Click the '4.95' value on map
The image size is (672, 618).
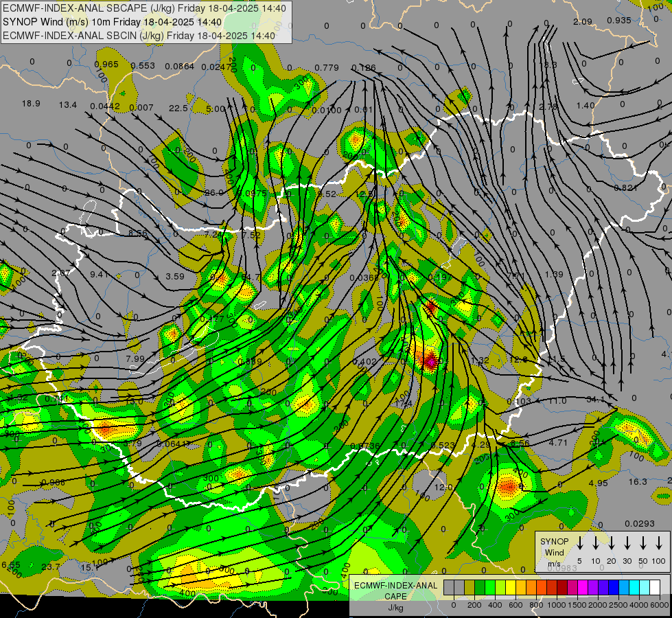(598, 483)
